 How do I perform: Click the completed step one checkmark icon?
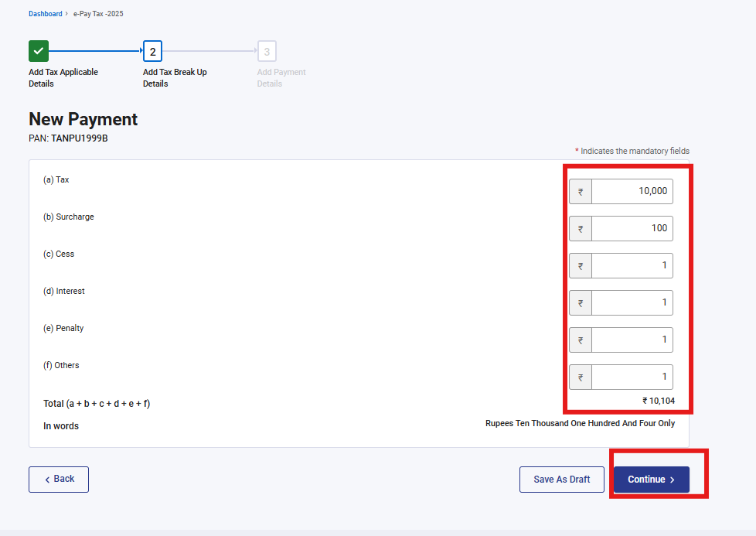click(x=39, y=51)
